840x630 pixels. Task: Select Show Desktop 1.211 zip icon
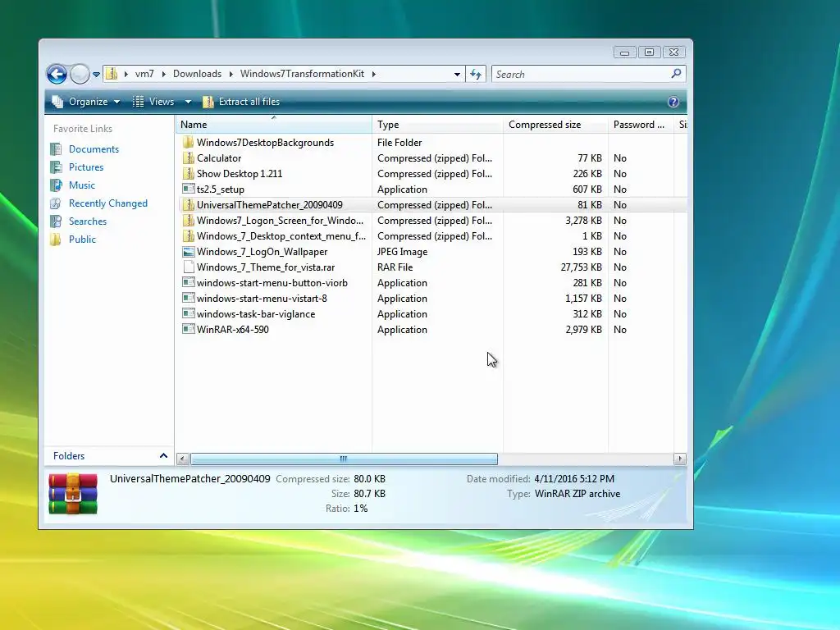point(188,174)
